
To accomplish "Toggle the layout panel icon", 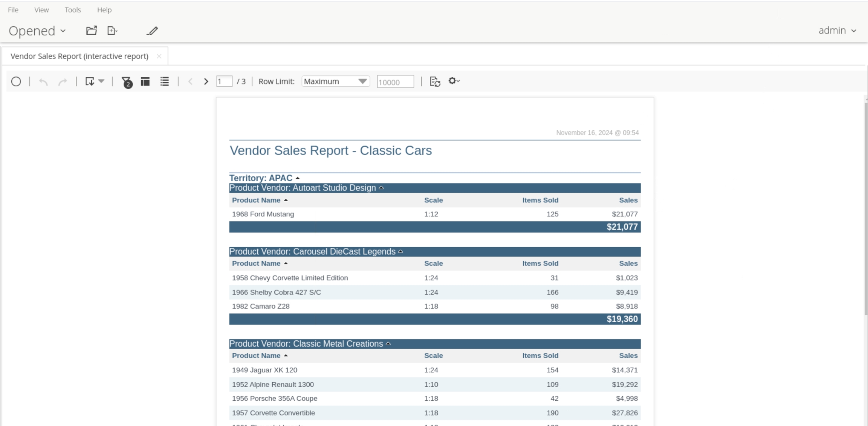I will click(145, 81).
